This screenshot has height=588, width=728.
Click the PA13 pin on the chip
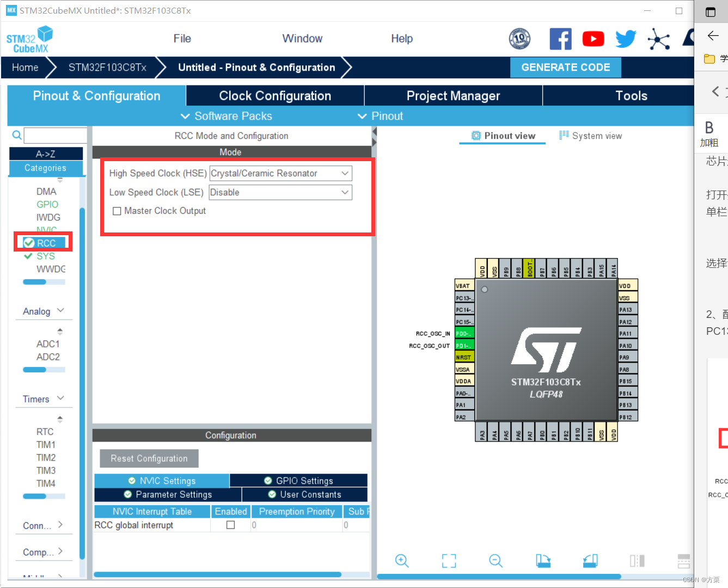(x=628, y=310)
